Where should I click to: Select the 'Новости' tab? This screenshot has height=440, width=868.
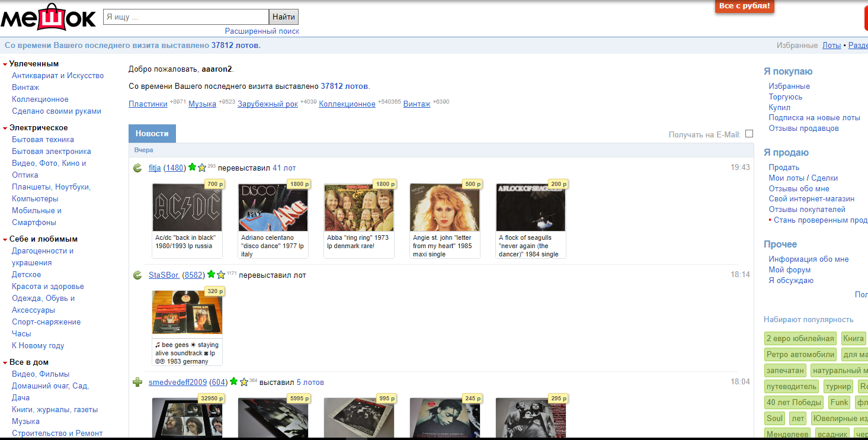(x=152, y=134)
